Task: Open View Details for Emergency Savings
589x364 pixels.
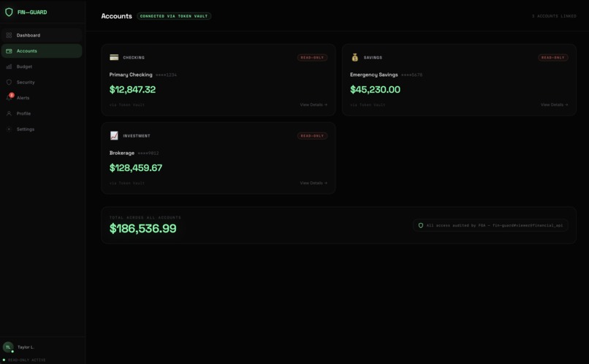Action: 555,105
